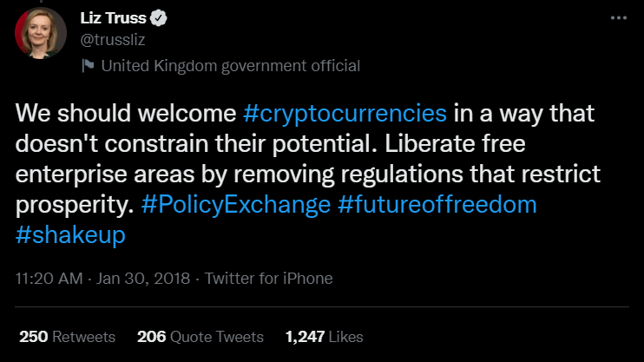The image size is (644, 362).
Task: Open the three-dot more options menu
Action: [617, 18]
